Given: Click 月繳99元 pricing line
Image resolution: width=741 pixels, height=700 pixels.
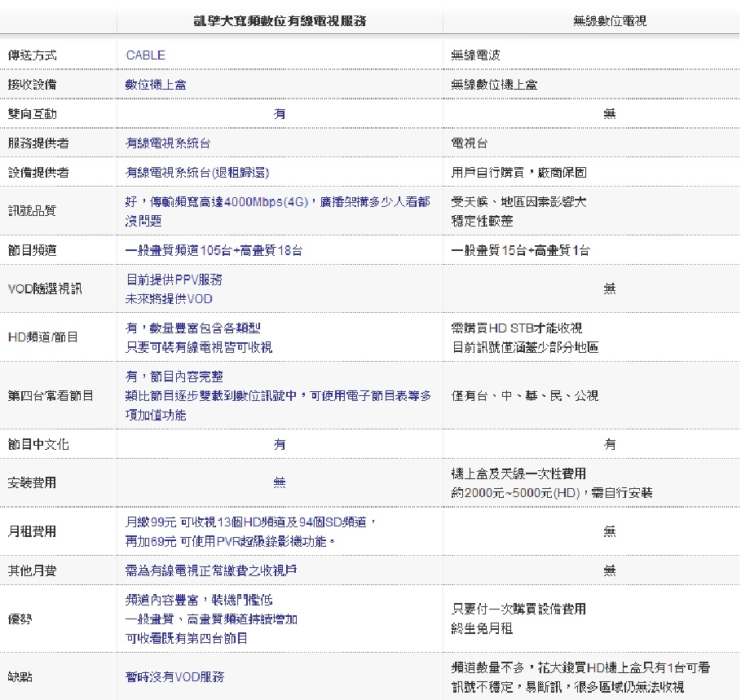Looking at the screenshot, I should (x=251, y=522).
